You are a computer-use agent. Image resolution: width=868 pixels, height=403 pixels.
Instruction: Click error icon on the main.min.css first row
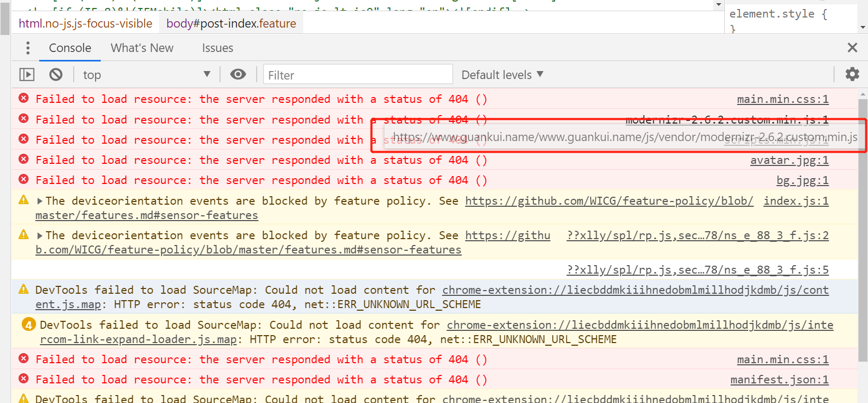point(24,98)
